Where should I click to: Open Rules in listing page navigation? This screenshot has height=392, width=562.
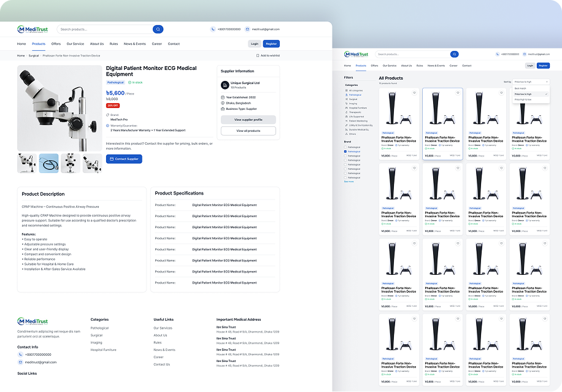pos(420,66)
